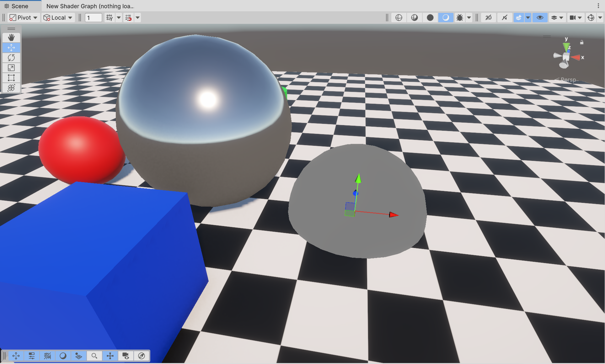This screenshot has width=605, height=364.
Task: Click the Persp projection label
Action: click(568, 80)
